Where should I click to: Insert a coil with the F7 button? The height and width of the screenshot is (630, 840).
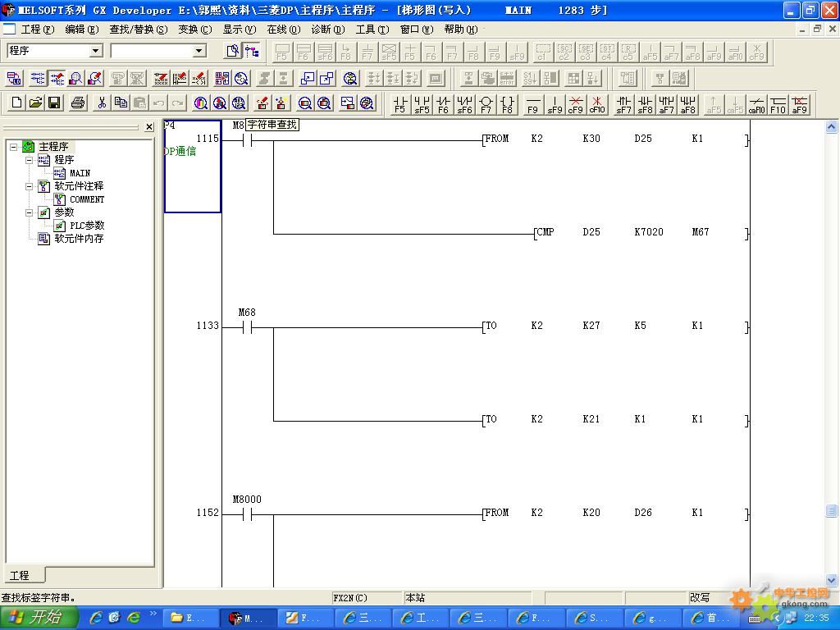click(486, 104)
